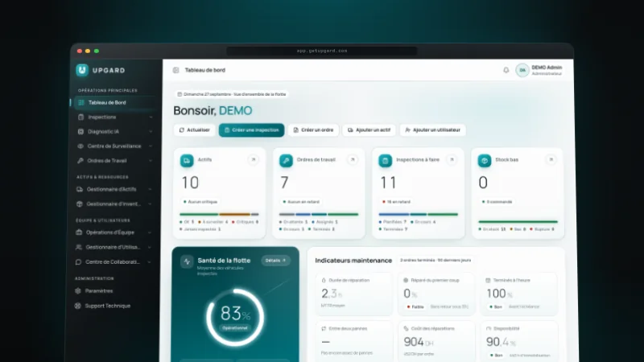The height and width of the screenshot is (362, 644).
Task: Click the Durée de réparation timer icon
Action: (324, 280)
